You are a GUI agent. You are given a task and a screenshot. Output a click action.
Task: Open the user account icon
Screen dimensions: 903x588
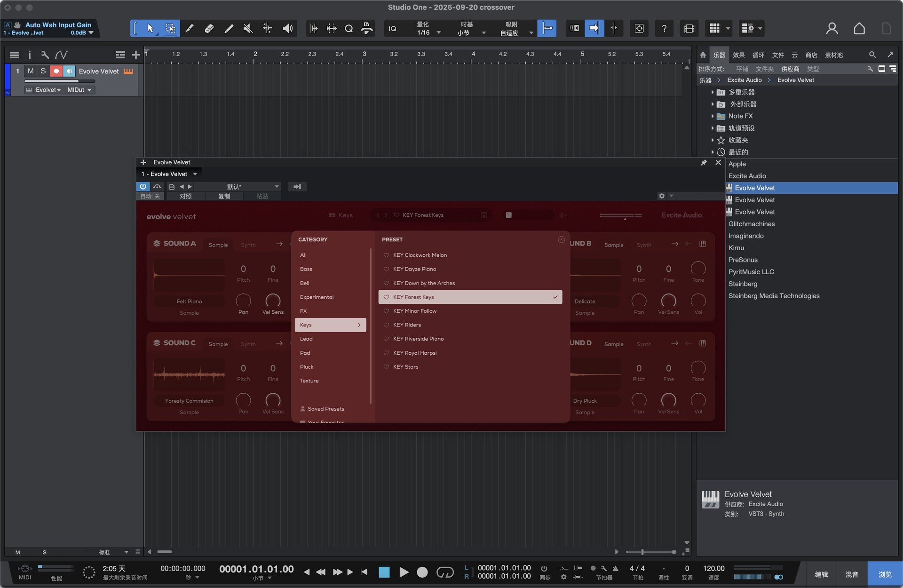[x=832, y=29]
